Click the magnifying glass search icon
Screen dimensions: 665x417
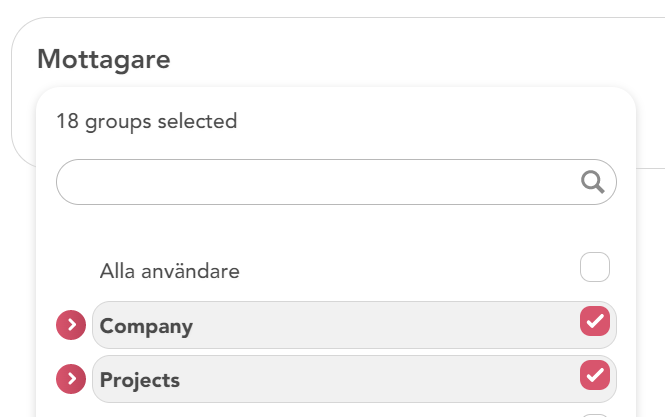click(592, 182)
